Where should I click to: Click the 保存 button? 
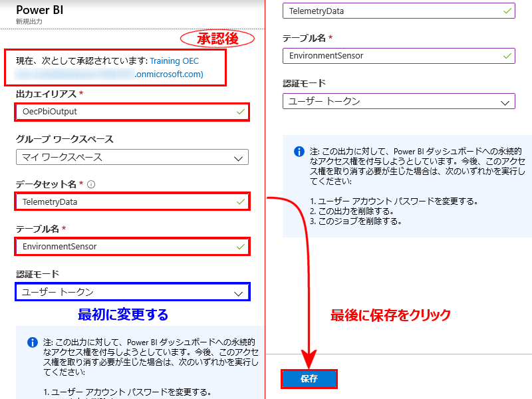[x=309, y=378]
